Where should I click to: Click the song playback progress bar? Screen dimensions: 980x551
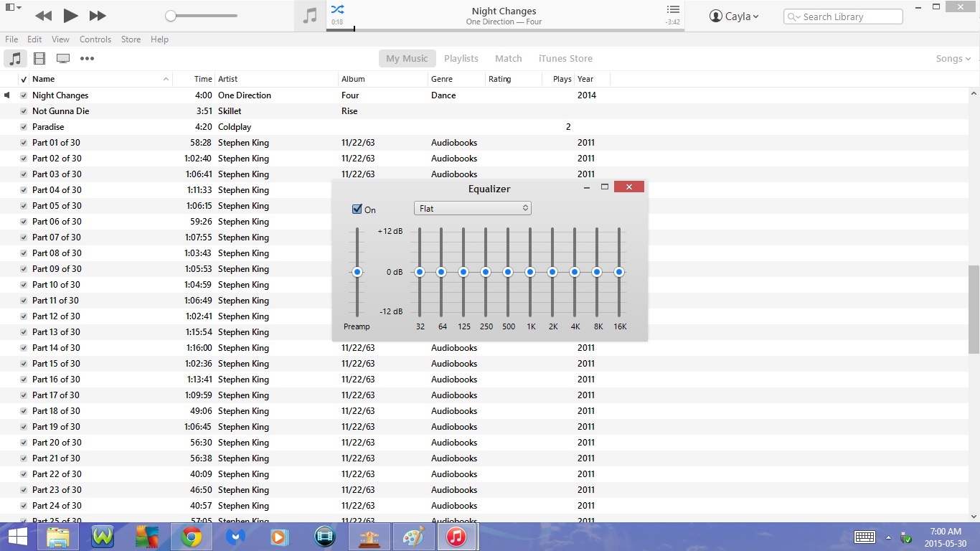point(505,30)
